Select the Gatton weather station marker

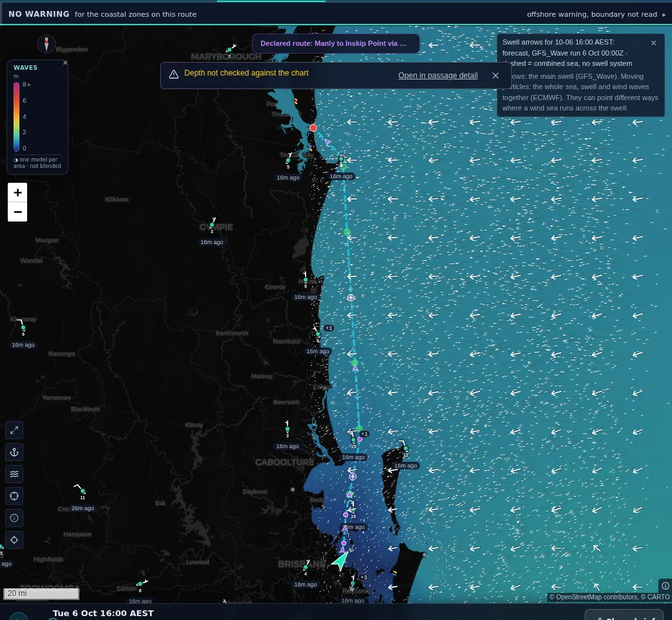pyautogui.click(x=140, y=584)
